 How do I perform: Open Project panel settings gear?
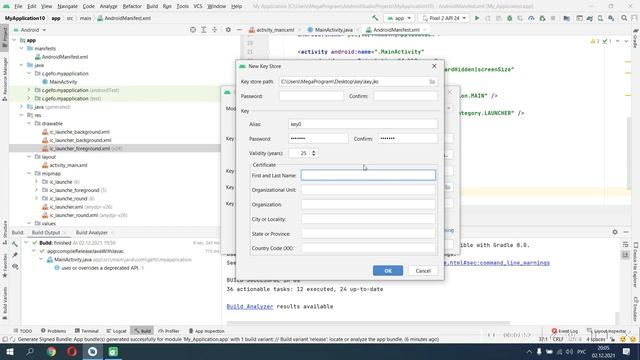click(228, 30)
